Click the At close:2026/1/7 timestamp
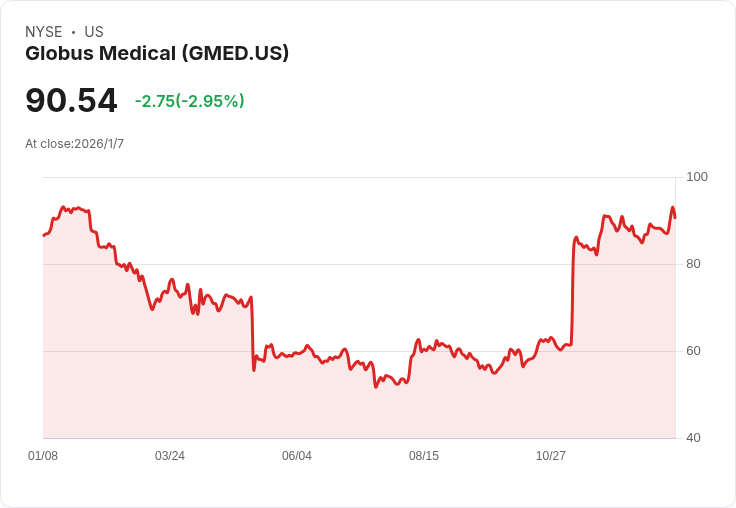736x508 pixels. pyautogui.click(x=75, y=144)
